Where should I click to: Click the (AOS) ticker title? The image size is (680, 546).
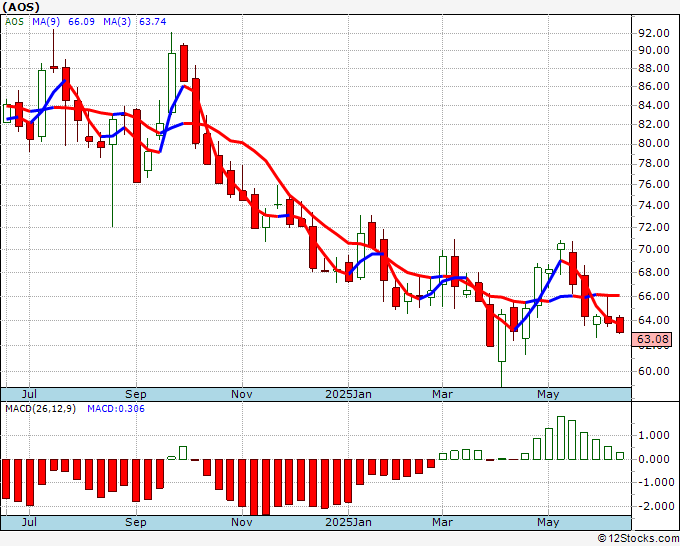[x=21, y=7]
